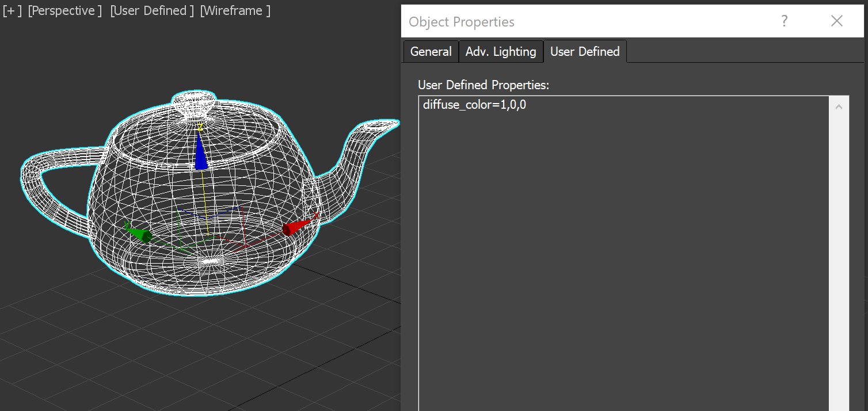Click the User Defined Properties text field
This screenshot has width=868, height=411.
622,230
